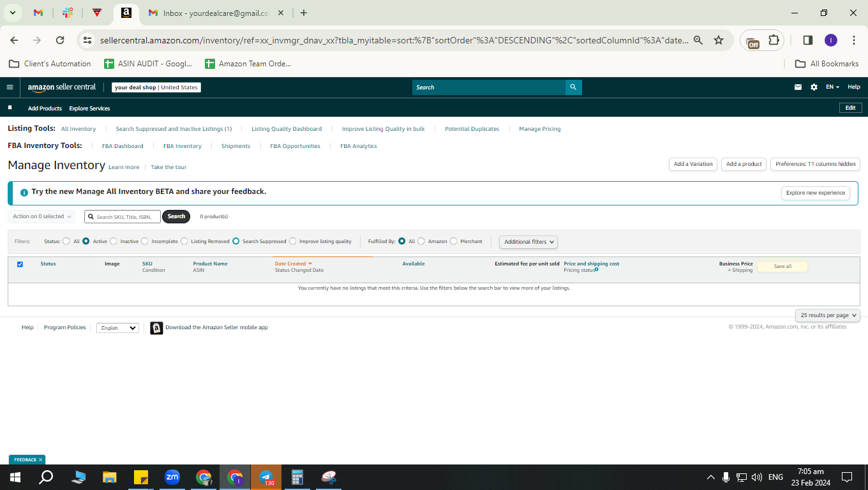
Task: Open the browser Extensions puzzle icon
Action: (x=774, y=40)
